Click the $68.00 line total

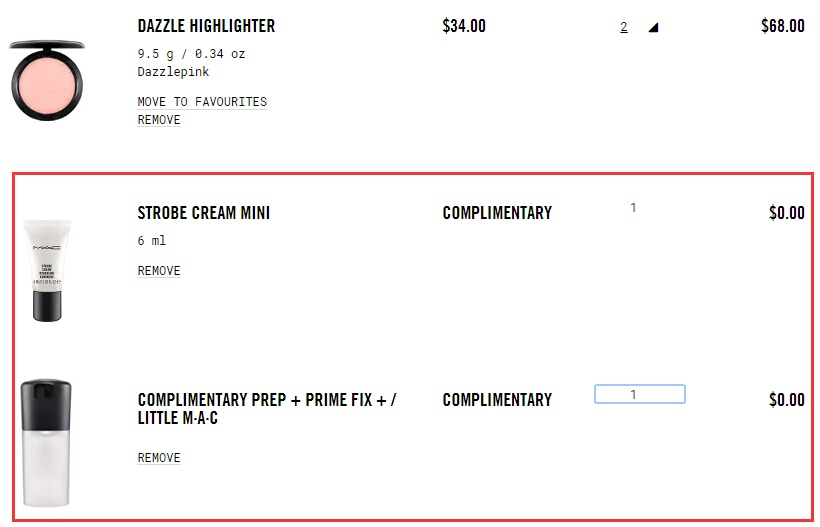(782, 26)
